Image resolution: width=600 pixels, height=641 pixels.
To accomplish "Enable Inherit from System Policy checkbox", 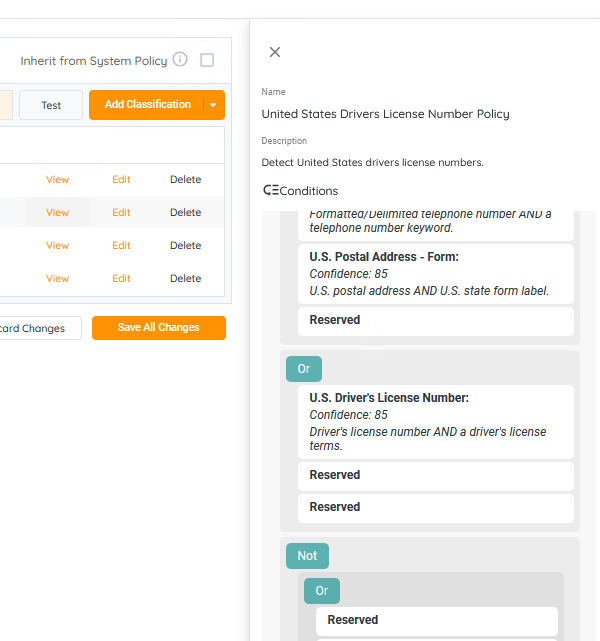I will point(207,60).
